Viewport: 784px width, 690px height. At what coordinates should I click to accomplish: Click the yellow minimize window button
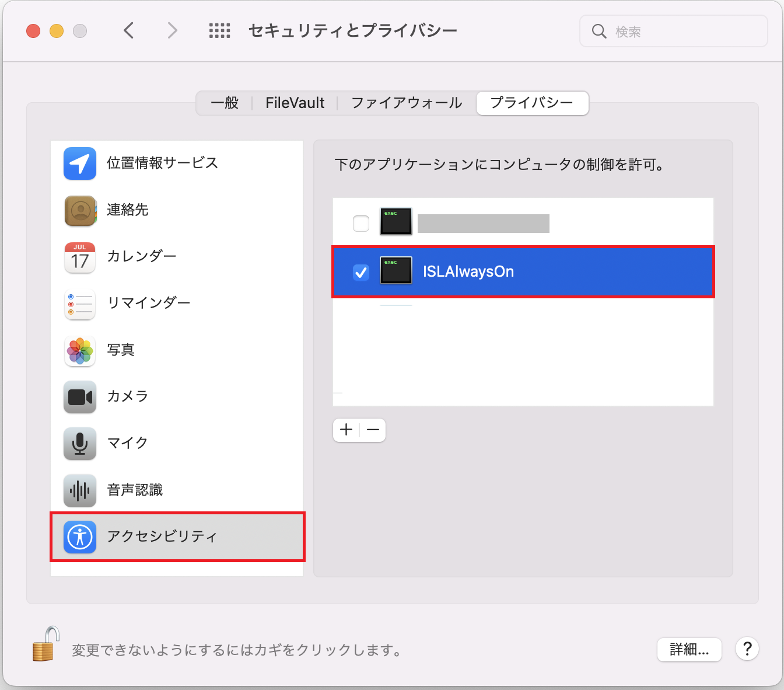point(57,31)
